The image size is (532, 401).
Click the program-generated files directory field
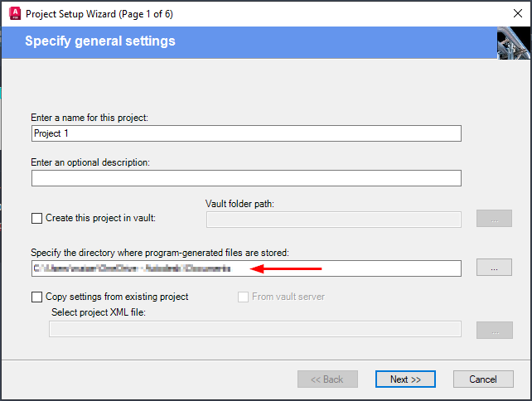coord(245,268)
